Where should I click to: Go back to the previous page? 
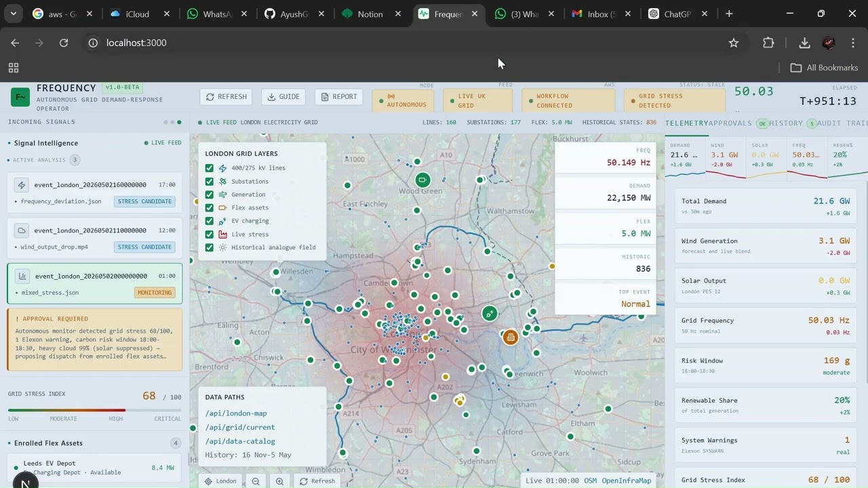(15, 43)
